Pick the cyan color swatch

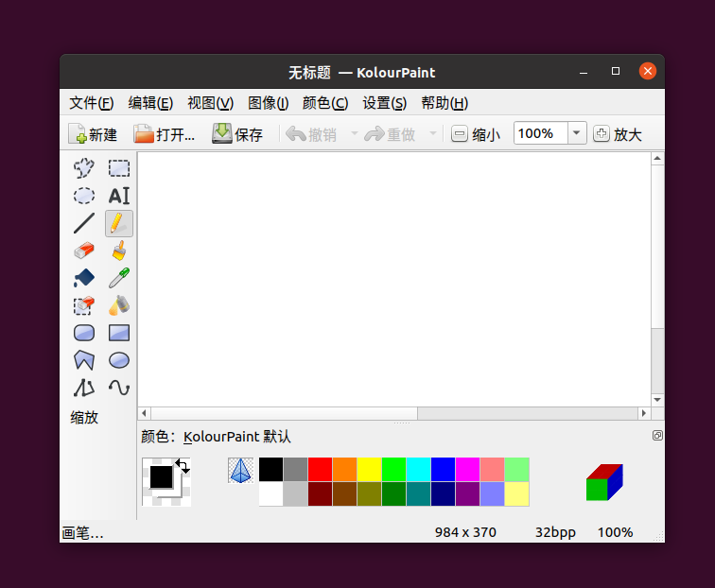coord(419,470)
